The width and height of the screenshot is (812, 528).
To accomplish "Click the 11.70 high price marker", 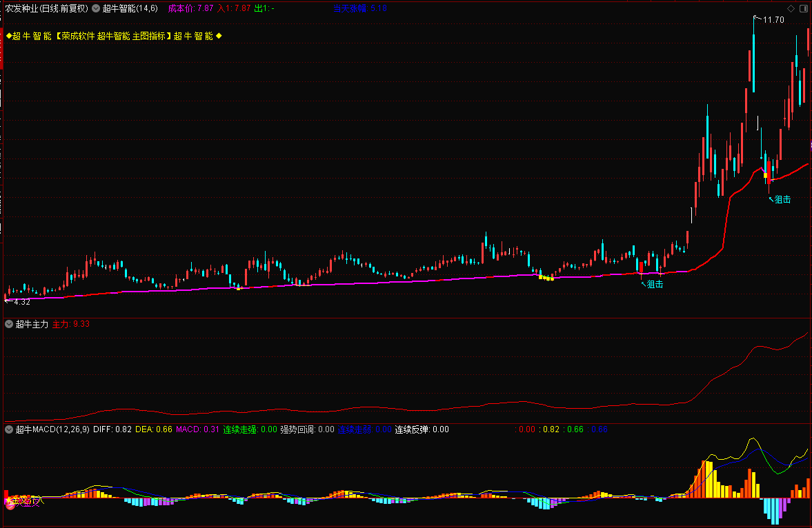I will click(x=773, y=20).
